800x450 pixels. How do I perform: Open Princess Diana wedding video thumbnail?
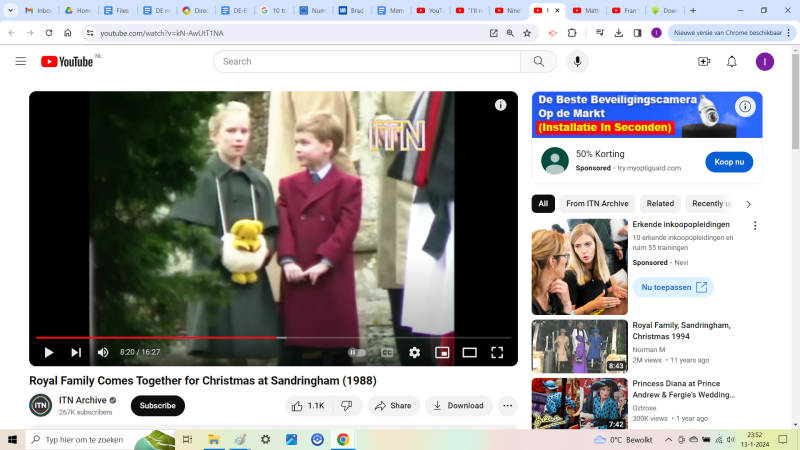pyautogui.click(x=580, y=404)
